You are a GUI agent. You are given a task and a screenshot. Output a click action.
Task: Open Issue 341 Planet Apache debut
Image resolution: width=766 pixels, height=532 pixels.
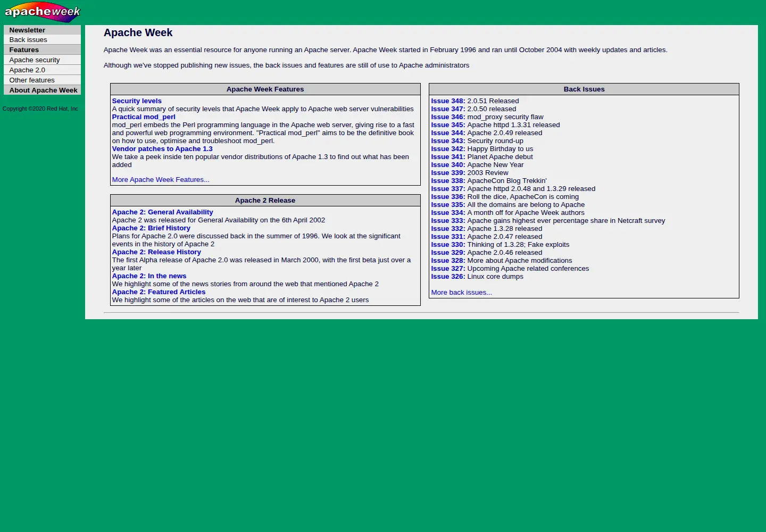pyautogui.click(x=448, y=157)
